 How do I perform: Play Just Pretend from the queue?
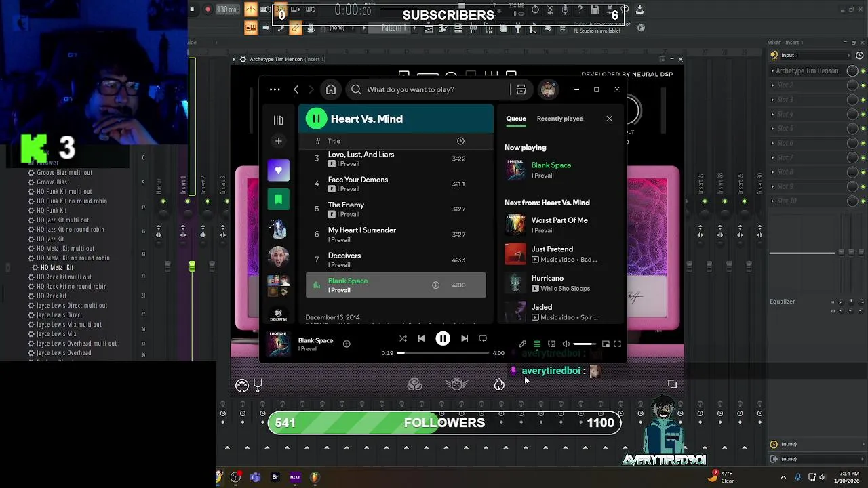(x=559, y=254)
